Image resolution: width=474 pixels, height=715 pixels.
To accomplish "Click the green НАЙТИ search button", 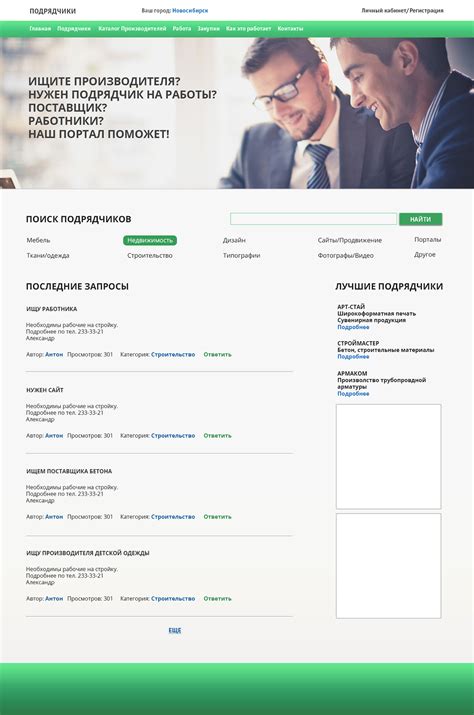I will click(421, 219).
